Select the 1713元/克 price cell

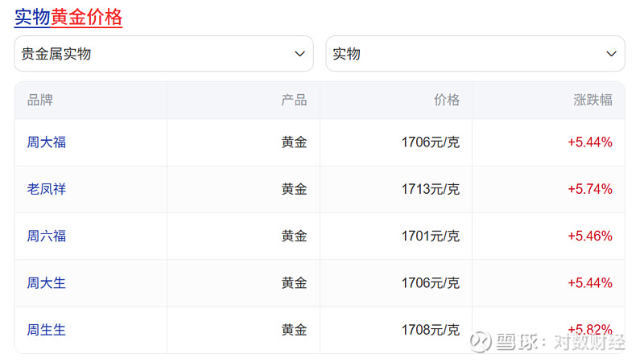431,189
